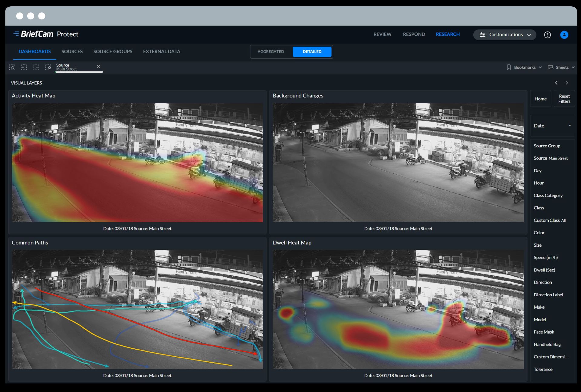Click the Dwell Heat Map image
The width and height of the screenshot is (581, 392).
pyautogui.click(x=398, y=309)
